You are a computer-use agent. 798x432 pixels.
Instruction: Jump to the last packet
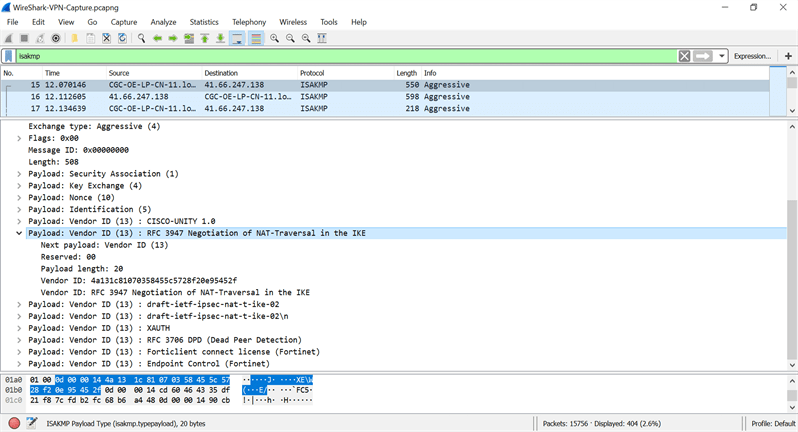pyautogui.click(x=220, y=38)
